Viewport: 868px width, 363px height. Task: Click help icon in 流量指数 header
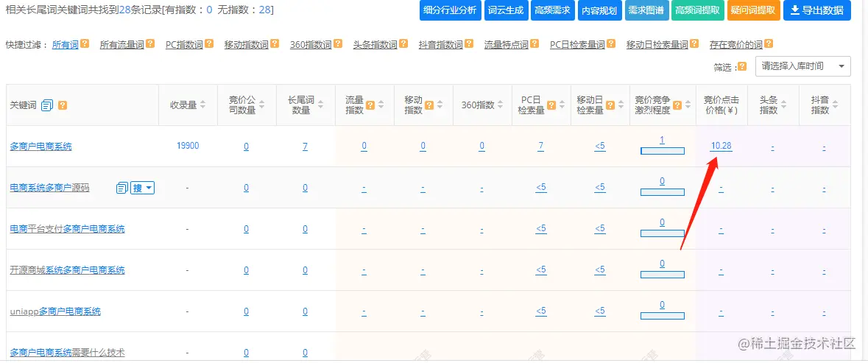[370, 105]
